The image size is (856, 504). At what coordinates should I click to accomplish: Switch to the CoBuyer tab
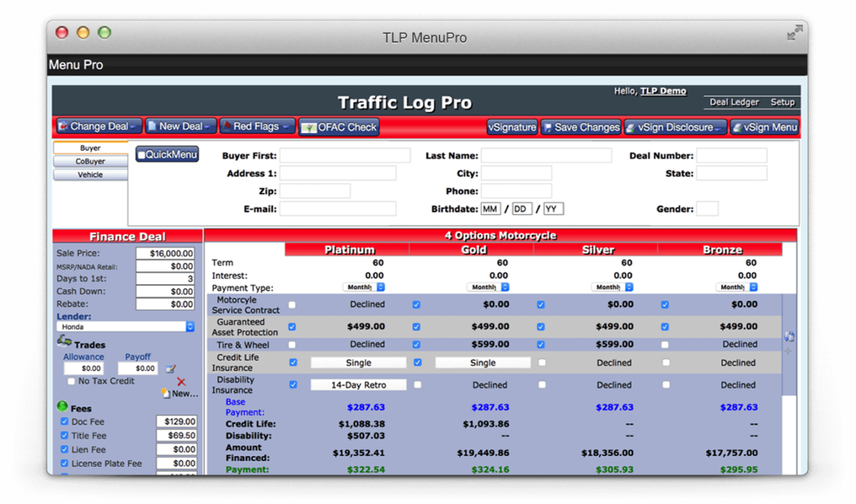[x=90, y=161]
